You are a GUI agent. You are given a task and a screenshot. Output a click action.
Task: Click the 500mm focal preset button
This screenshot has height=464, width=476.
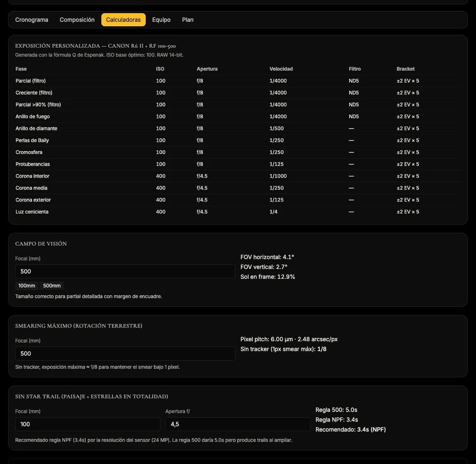point(52,286)
